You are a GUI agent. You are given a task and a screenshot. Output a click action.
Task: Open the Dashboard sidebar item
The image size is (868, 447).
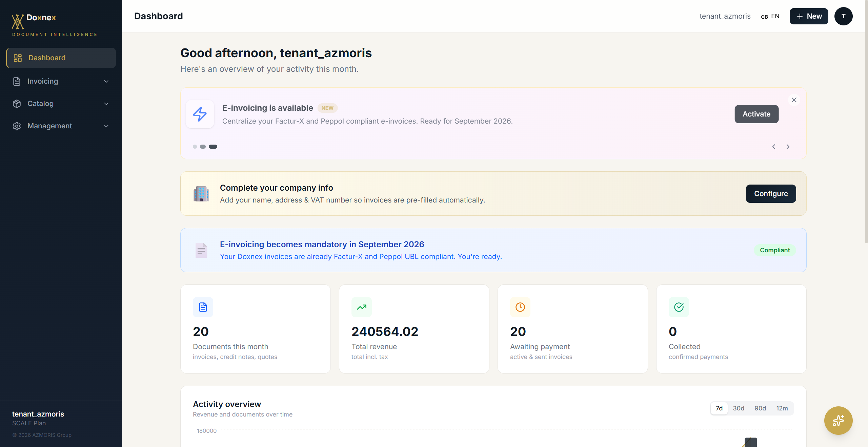(61, 58)
